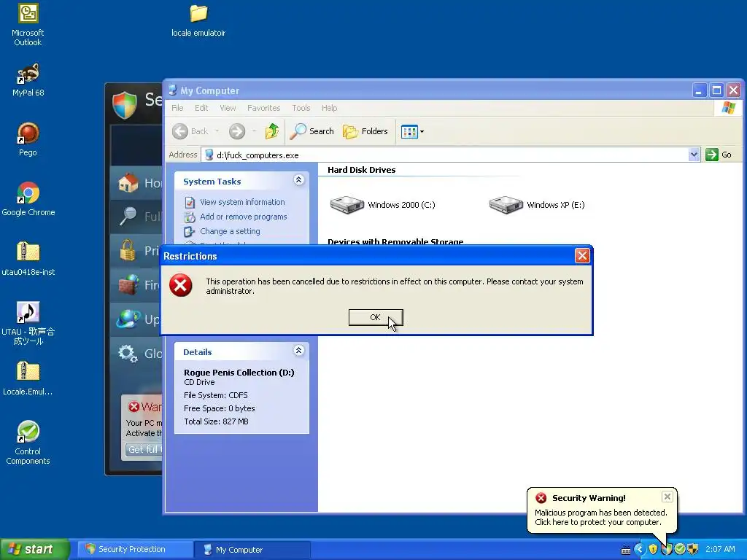Screen dimensions: 747x560
Task: Open the Start menu
Action: pos(34,549)
